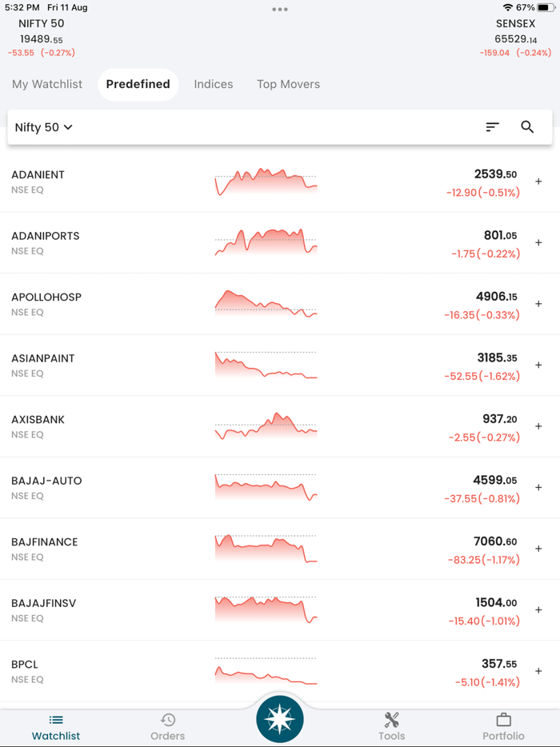Viewport: 560px width, 747px height.
Task: Select the Watchlist bottom navigation item
Action: [x=56, y=726]
